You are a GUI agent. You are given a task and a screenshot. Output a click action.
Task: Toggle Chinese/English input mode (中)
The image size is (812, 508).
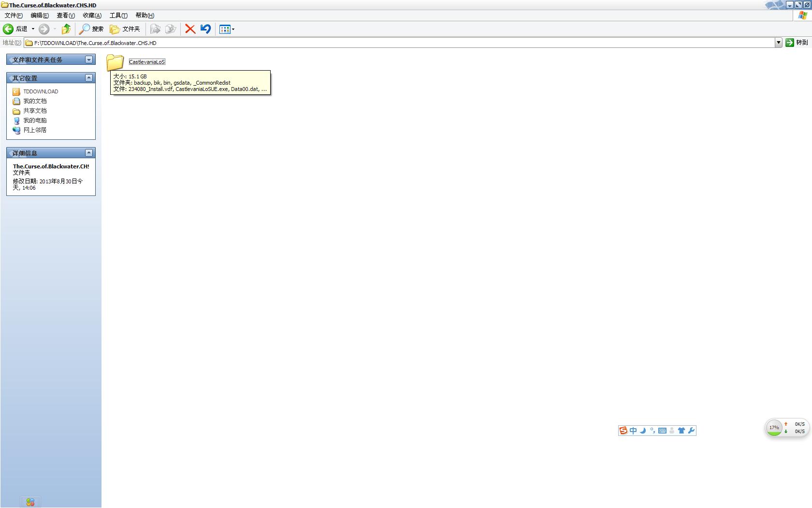(x=633, y=431)
